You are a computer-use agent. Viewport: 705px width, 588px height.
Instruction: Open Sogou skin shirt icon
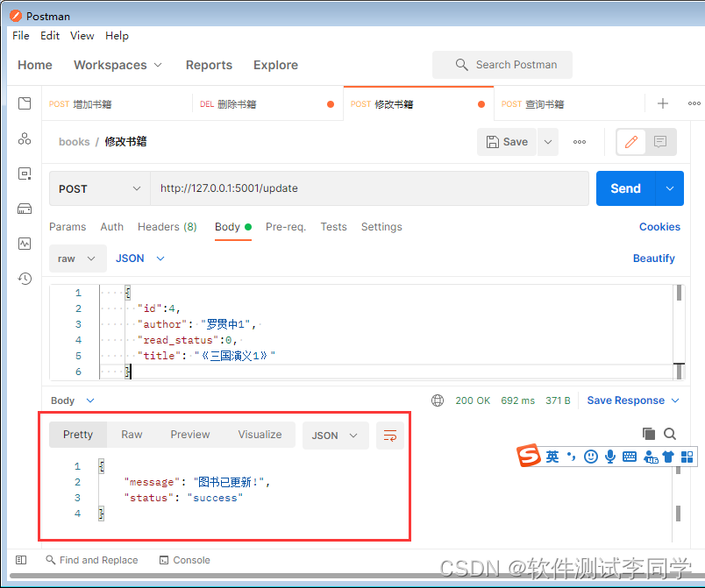[x=668, y=457]
